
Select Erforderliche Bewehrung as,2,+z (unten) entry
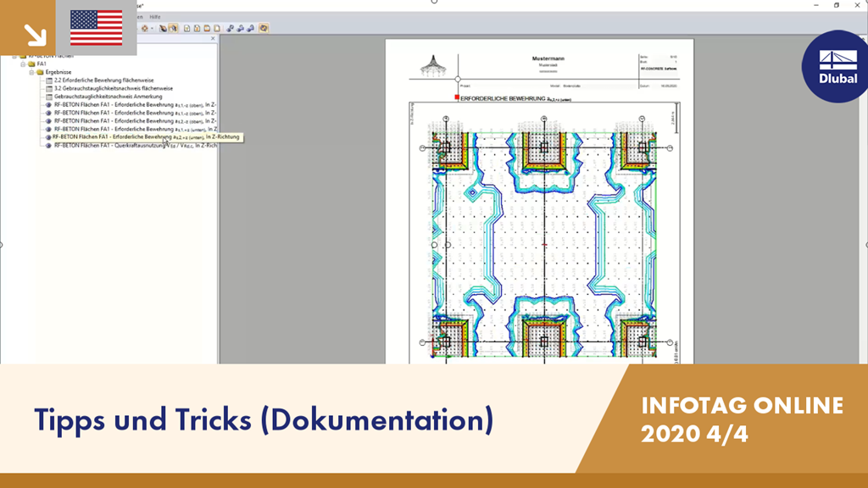pos(146,136)
